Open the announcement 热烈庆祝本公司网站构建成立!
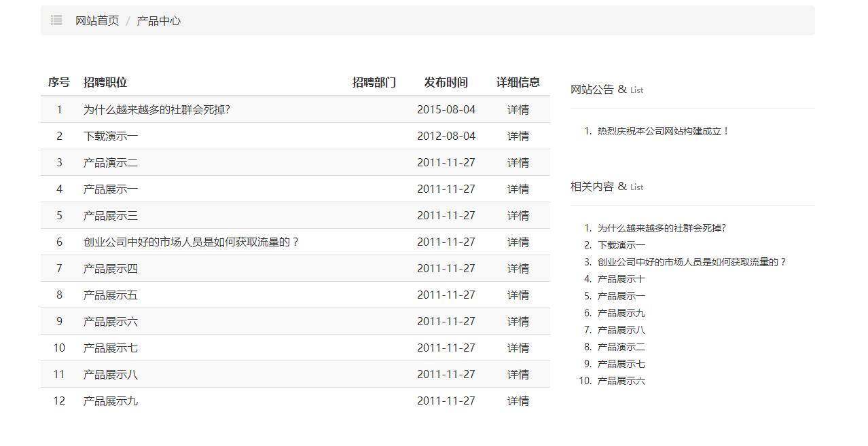This screenshot has height=446, width=868. (663, 131)
